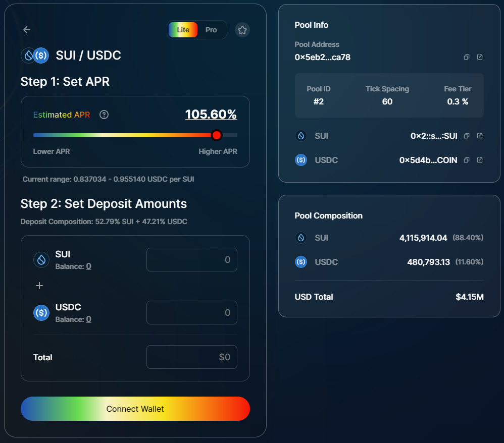
Task: Click the SUI icon in Pool Composition
Action: pos(301,238)
